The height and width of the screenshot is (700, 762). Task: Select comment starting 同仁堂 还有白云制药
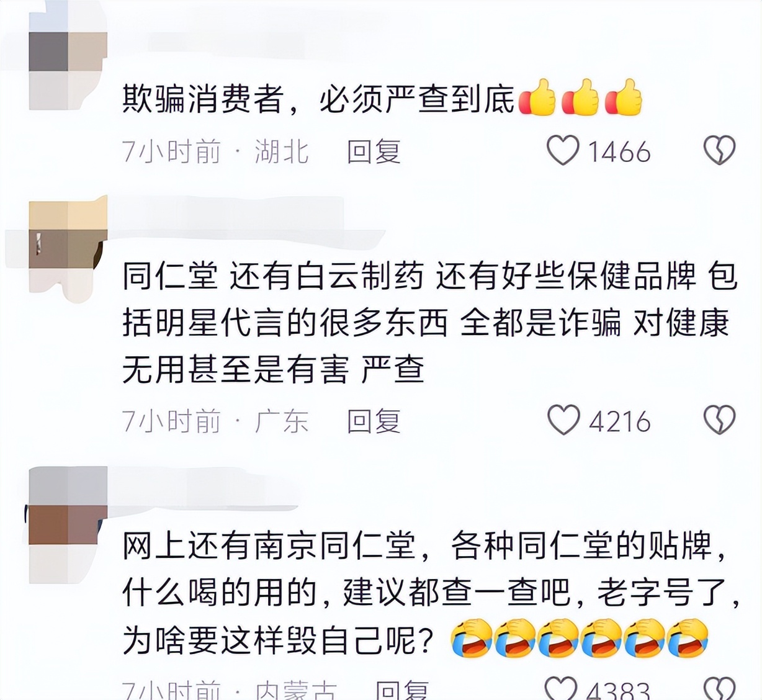[429, 323]
